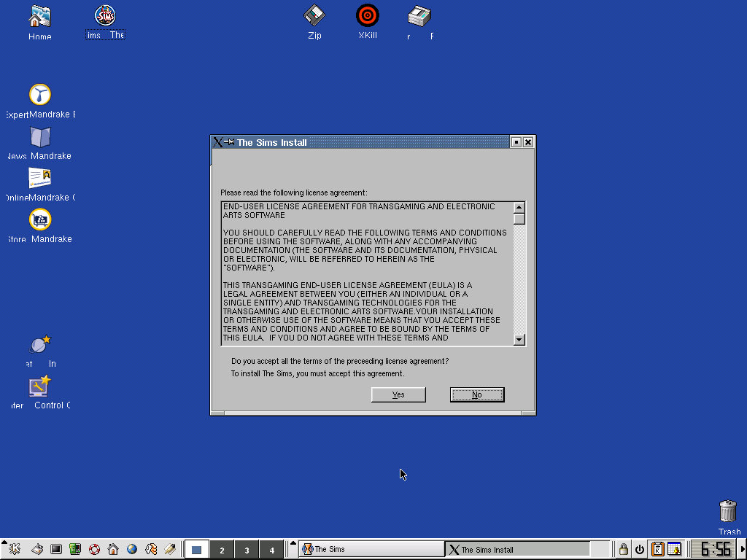Switch to virtual desktop 2

pos(222,550)
